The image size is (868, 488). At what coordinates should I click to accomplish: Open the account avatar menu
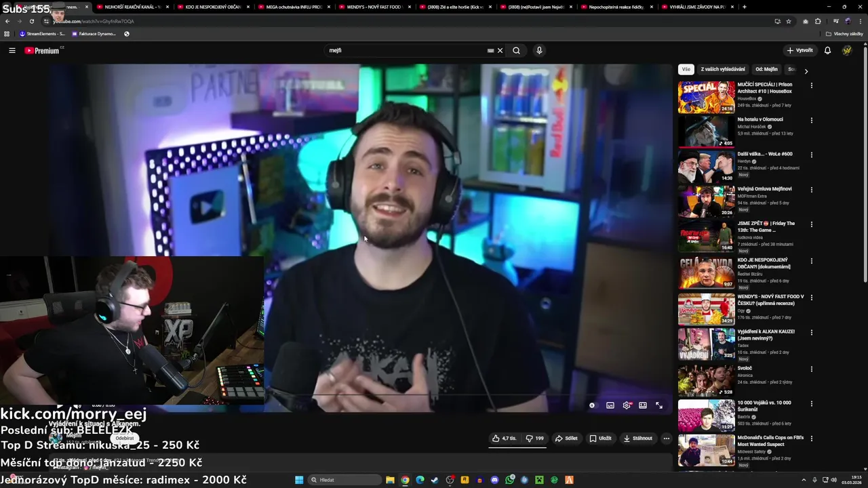point(846,50)
